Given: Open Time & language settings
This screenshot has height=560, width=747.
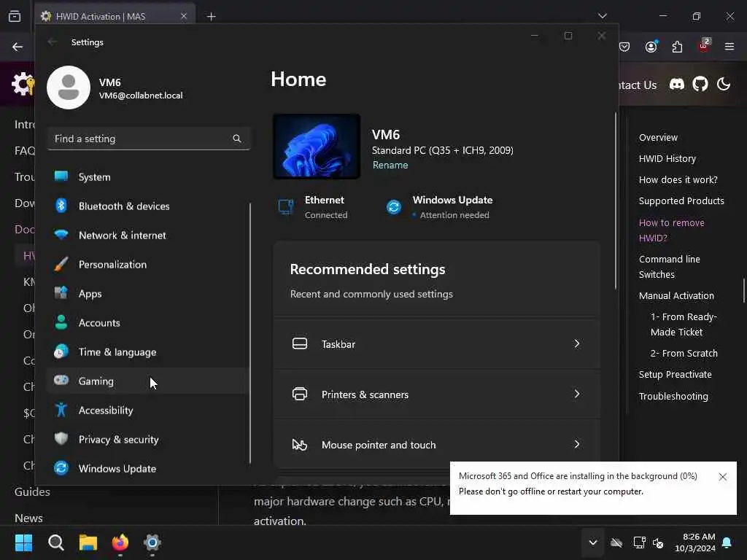Looking at the screenshot, I should click(x=147, y=352).
